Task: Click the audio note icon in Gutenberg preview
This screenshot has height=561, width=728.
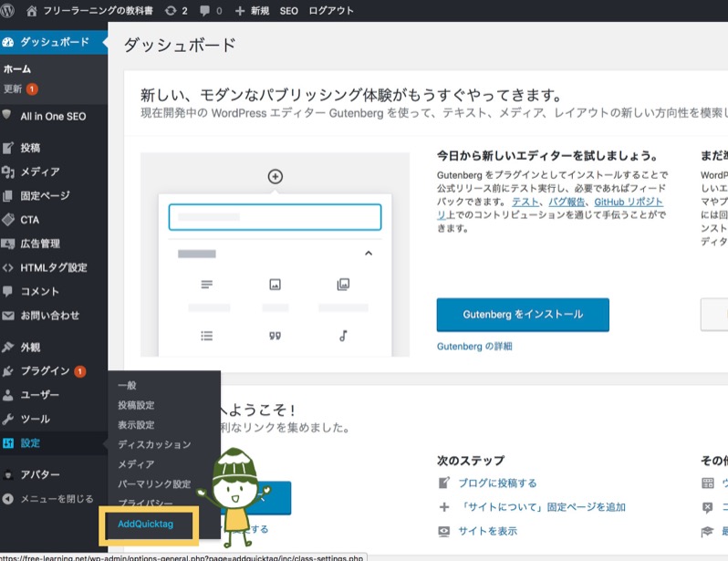Action: click(343, 336)
